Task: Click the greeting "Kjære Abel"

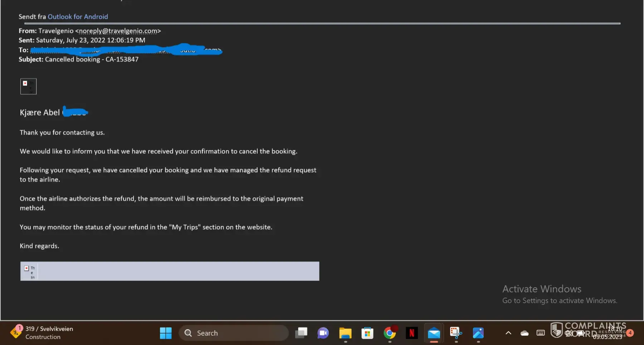Action: [x=40, y=112]
